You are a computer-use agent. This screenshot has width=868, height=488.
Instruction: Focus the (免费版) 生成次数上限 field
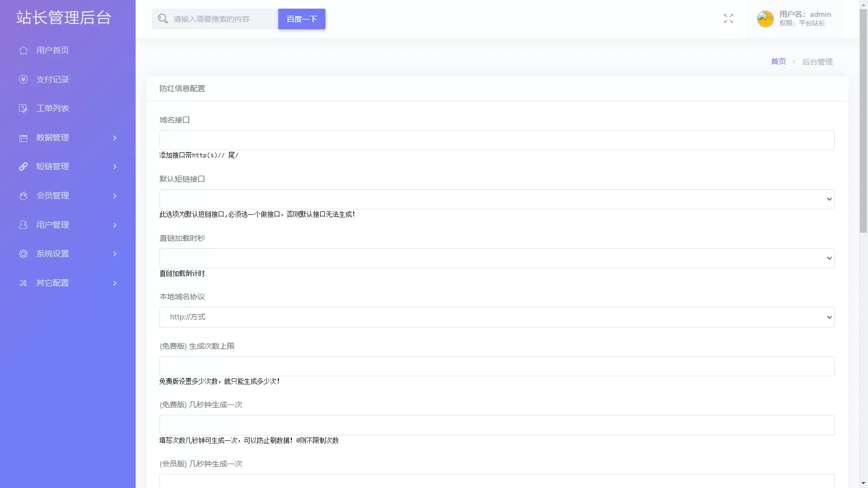(496, 366)
